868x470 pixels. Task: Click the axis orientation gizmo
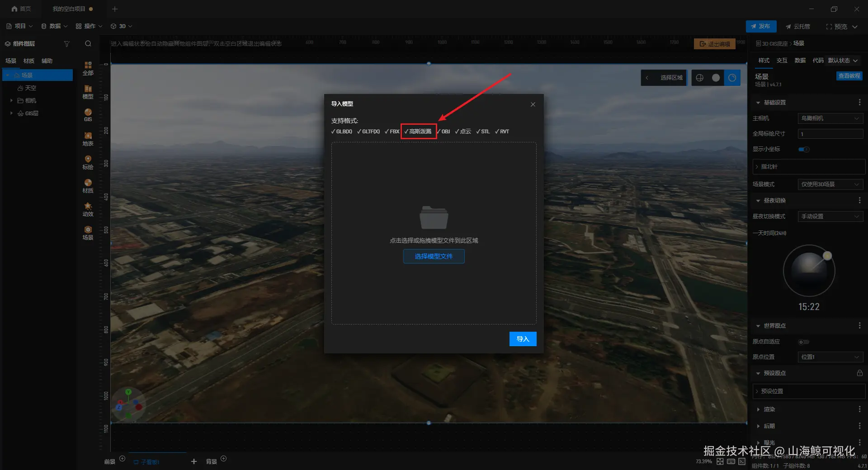[128, 404]
